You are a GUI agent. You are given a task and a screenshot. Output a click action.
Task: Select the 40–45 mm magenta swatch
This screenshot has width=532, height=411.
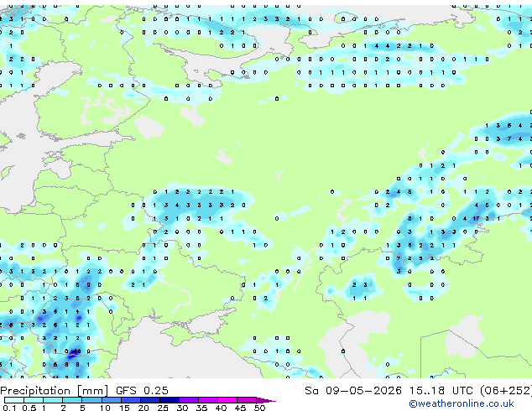tap(227, 400)
